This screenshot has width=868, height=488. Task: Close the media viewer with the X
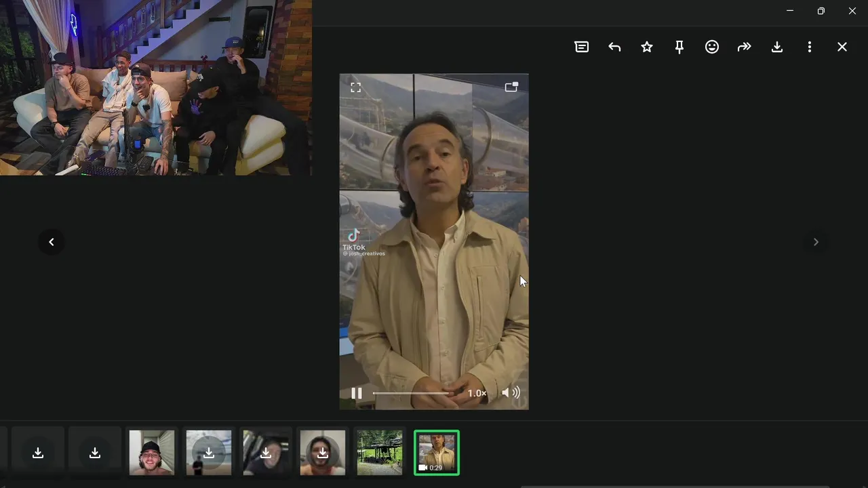(842, 47)
